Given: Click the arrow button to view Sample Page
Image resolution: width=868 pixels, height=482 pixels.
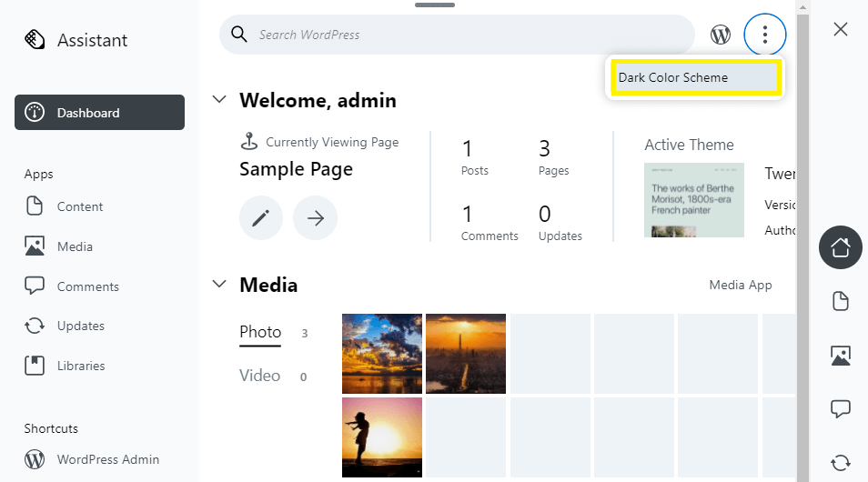Looking at the screenshot, I should pos(315,218).
